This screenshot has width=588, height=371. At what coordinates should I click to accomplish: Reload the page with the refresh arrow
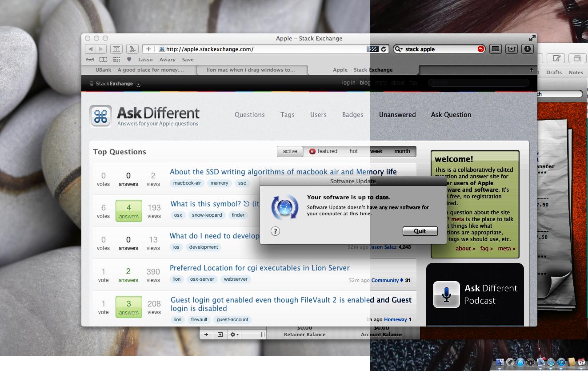pos(384,49)
